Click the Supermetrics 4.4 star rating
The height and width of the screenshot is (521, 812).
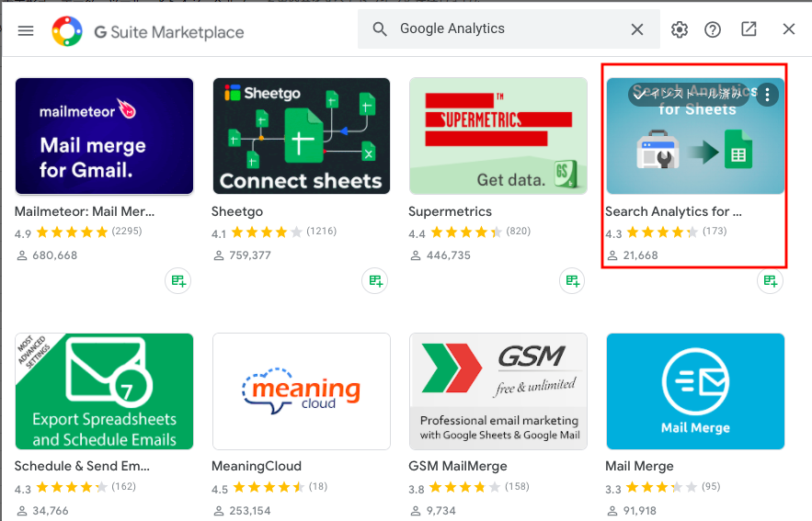click(466, 232)
